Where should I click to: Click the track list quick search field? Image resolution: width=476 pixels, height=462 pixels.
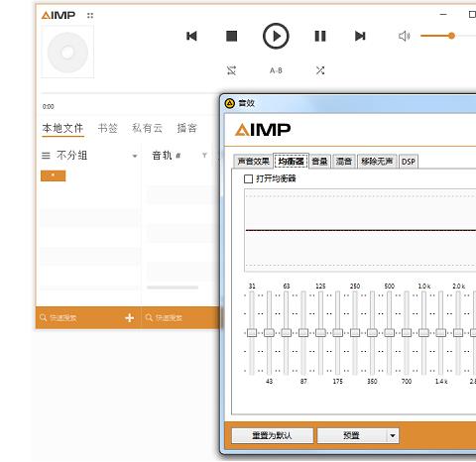click(x=180, y=318)
